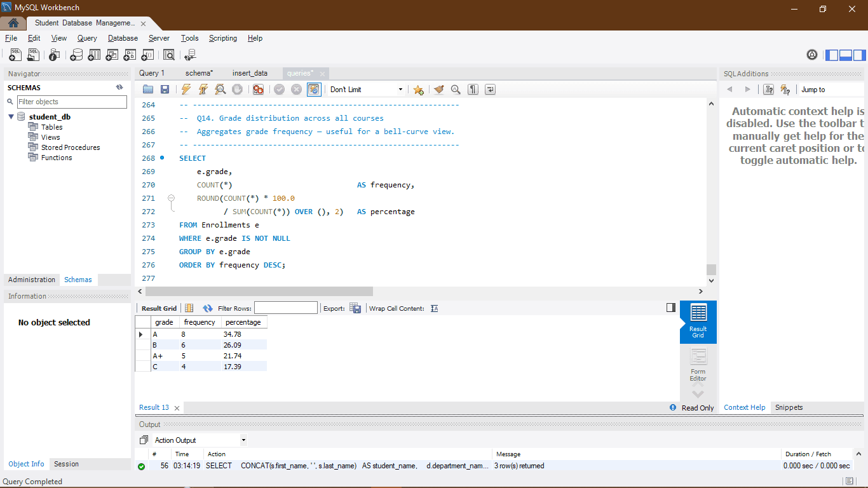Search table data icon in main toolbar
868x488 pixels.
[x=169, y=55]
